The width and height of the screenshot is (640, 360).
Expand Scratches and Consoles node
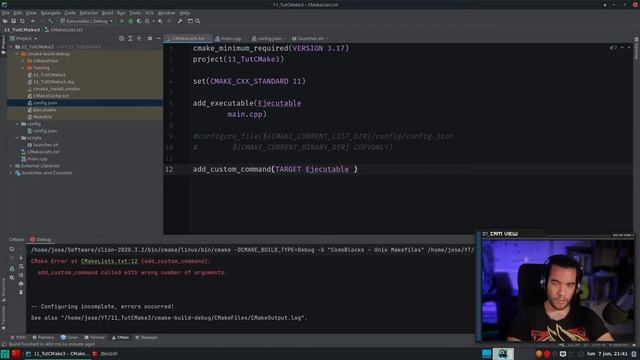pos(11,173)
